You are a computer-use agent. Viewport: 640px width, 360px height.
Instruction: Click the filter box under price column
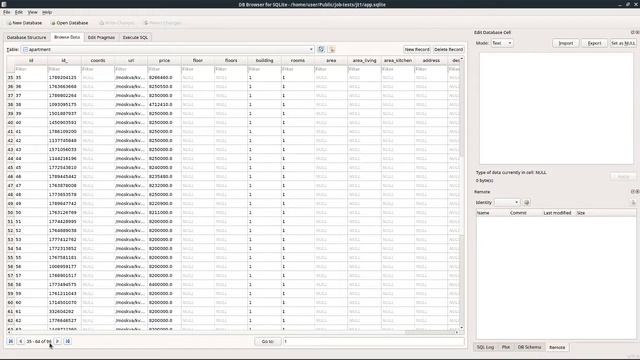coord(164,69)
